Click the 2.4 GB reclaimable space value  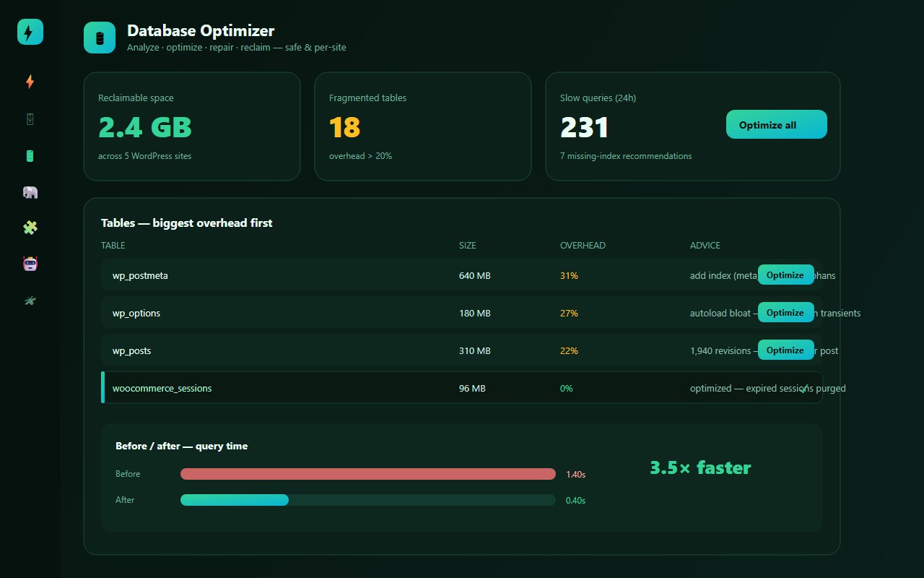click(x=145, y=127)
